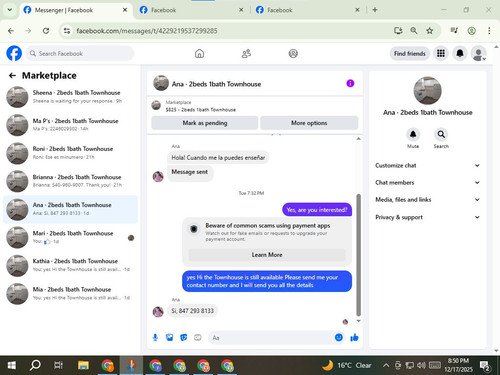
Task: Open the browser zoom magnifier icon
Action: click(x=414, y=31)
